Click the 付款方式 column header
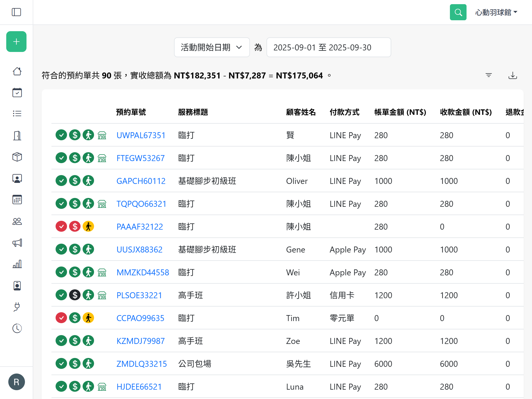Image resolution: width=532 pixels, height=399 pixels. click(344, 112)
